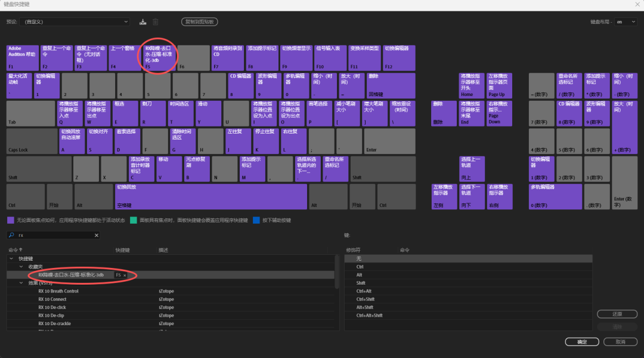The image size is (644, 358).
Task: Collapse the 快捷键 tree group
Action: click(x=11, y=258)
